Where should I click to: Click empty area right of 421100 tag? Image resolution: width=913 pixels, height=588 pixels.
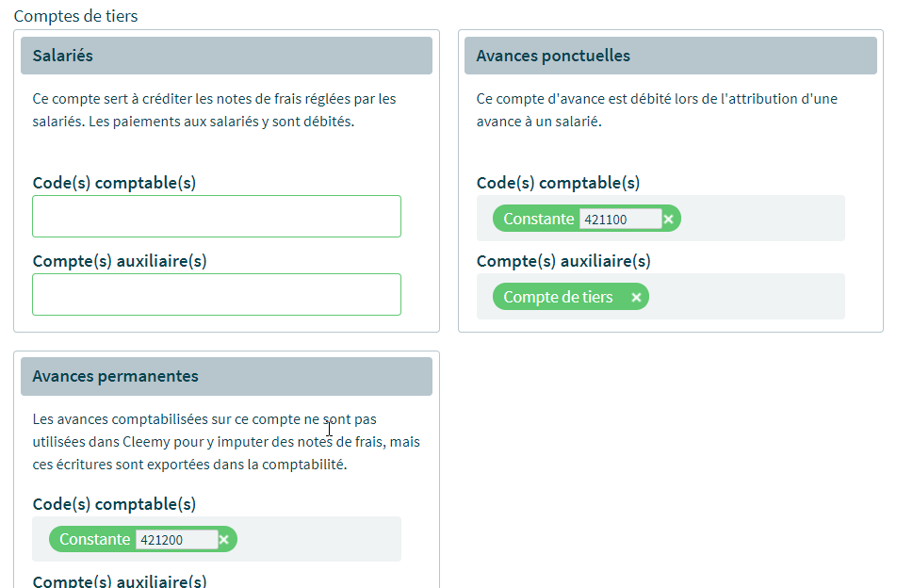761,219
